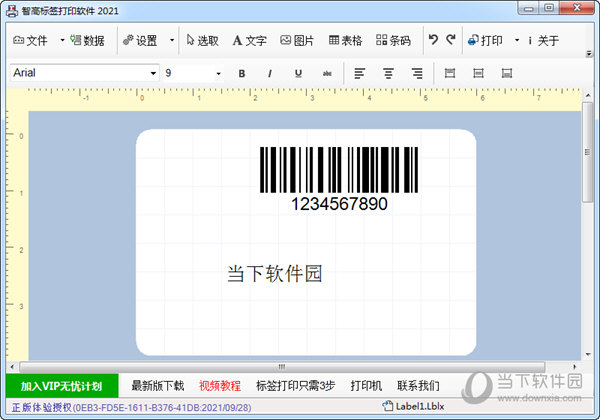Toggle bold formatting

(242, 73)
